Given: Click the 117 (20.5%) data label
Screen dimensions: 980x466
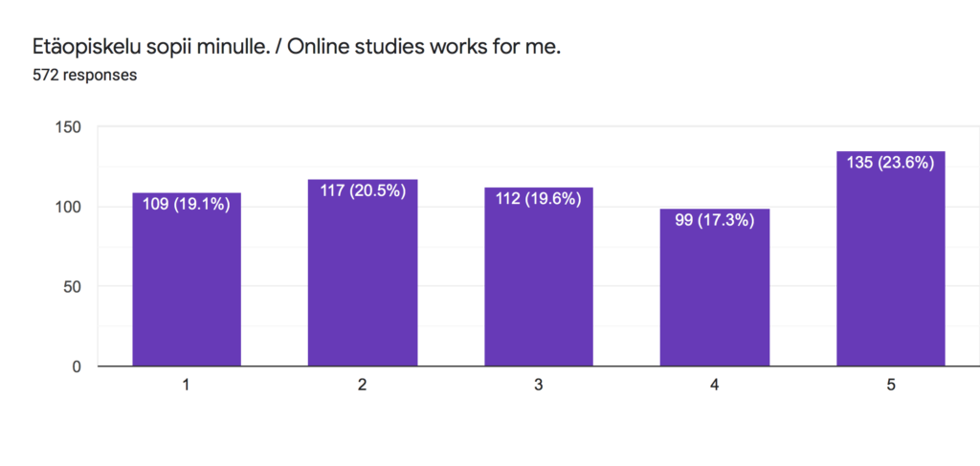Looking at the screenshot, I should click(363, 191).
